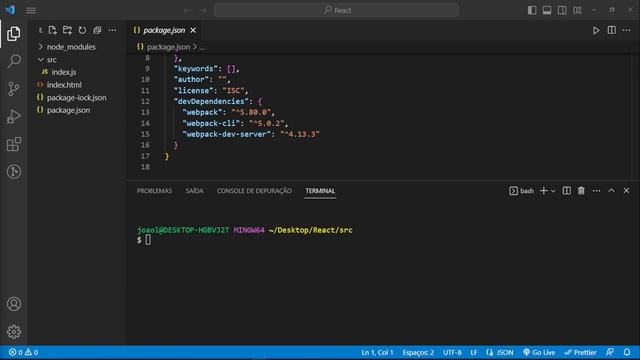Screen dimensions: 640x360
Task: Click Prettier status bar item
Action: [580, 352]
